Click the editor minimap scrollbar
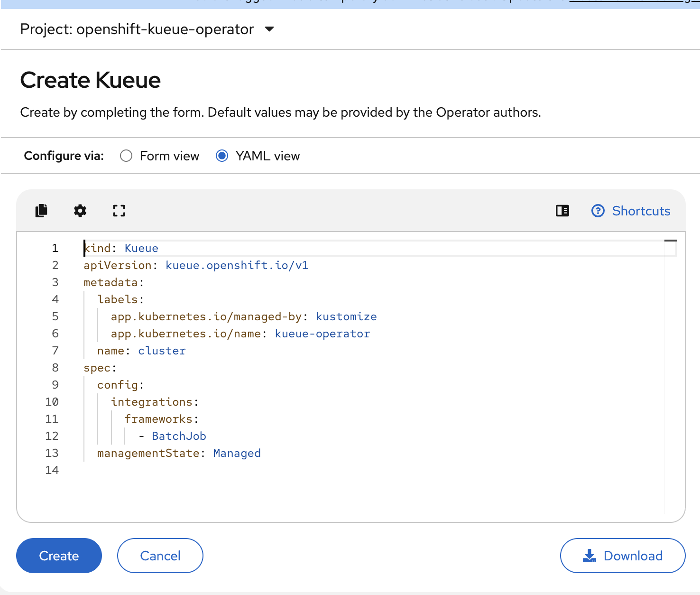Screen dimensions: 700x595 pyautogui.click(x=670, y=242)
